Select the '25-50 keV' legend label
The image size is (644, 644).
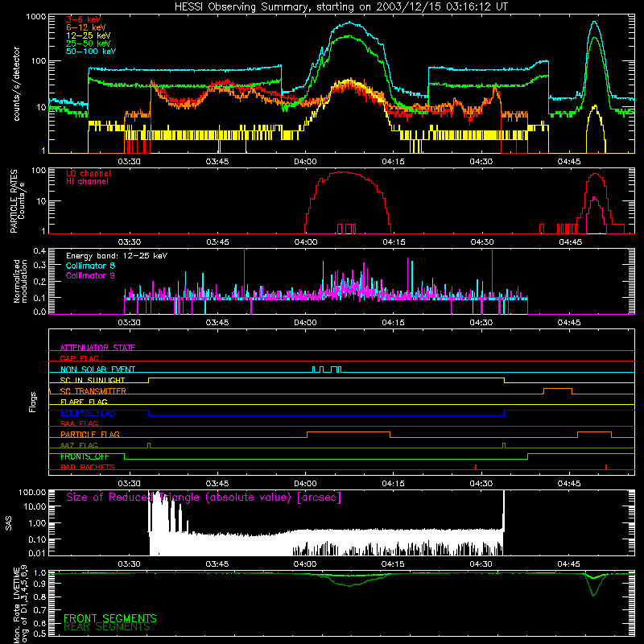coord(89,43)
